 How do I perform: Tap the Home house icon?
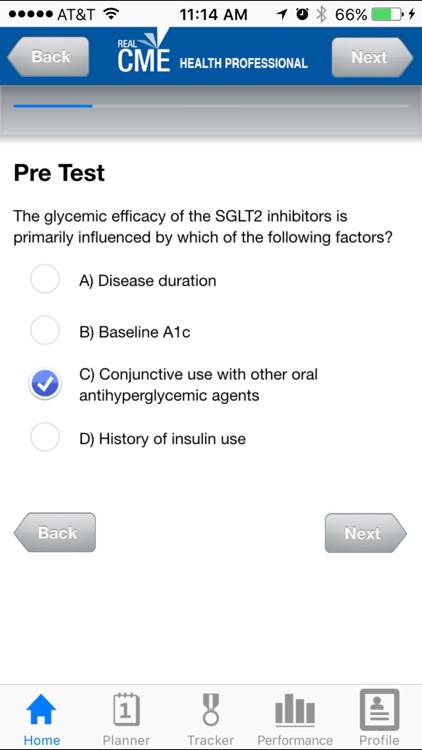(42, 709)
